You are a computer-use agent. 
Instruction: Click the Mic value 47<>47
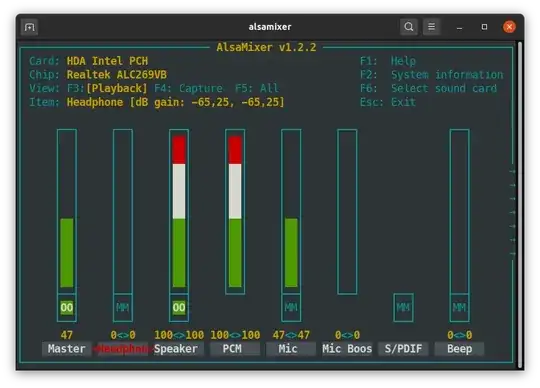[291, 335]
